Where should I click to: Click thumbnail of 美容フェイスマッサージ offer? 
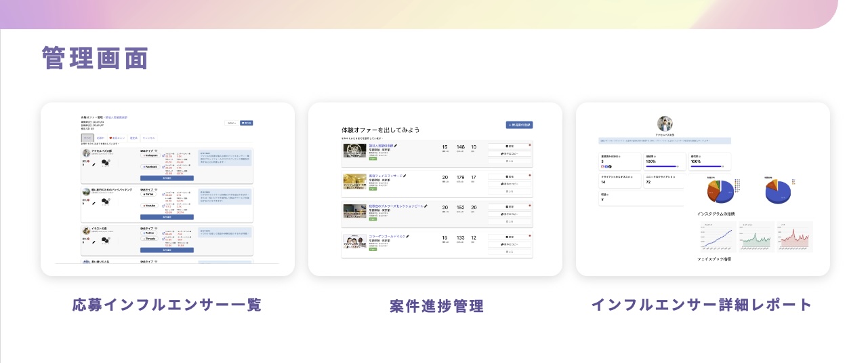(x=355, y=181)
